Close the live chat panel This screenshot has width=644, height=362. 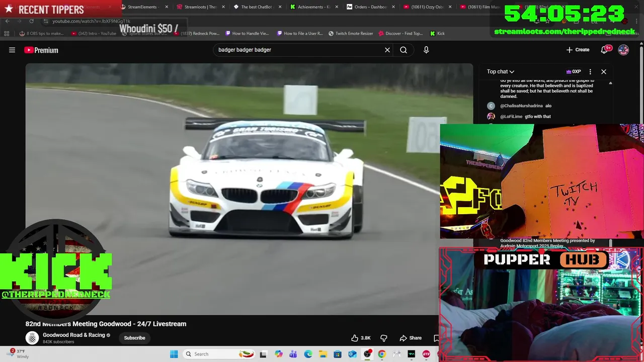(x=604, y=71)
